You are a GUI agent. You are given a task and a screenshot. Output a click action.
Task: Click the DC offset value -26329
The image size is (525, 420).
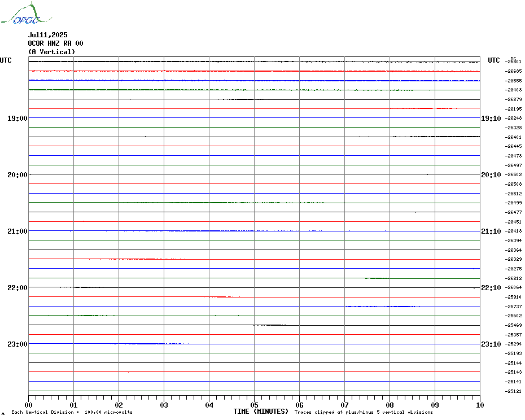click(x=513, y=259)
